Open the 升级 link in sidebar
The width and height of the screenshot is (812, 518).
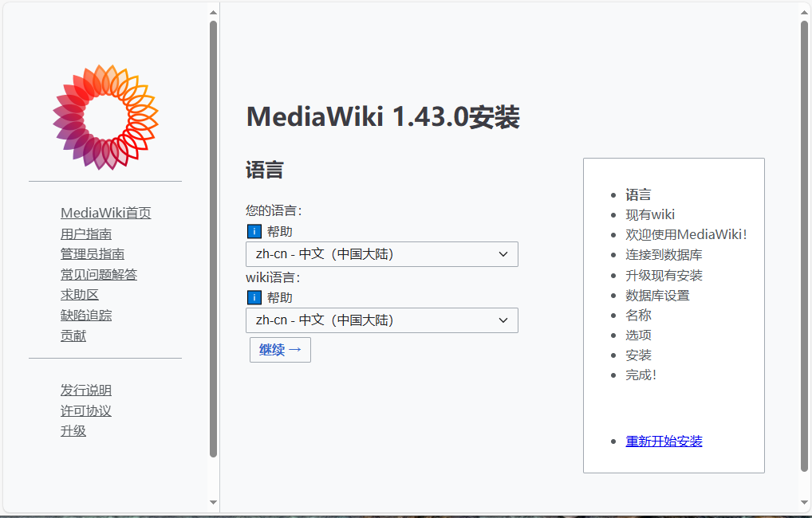(x=73, y=431)
